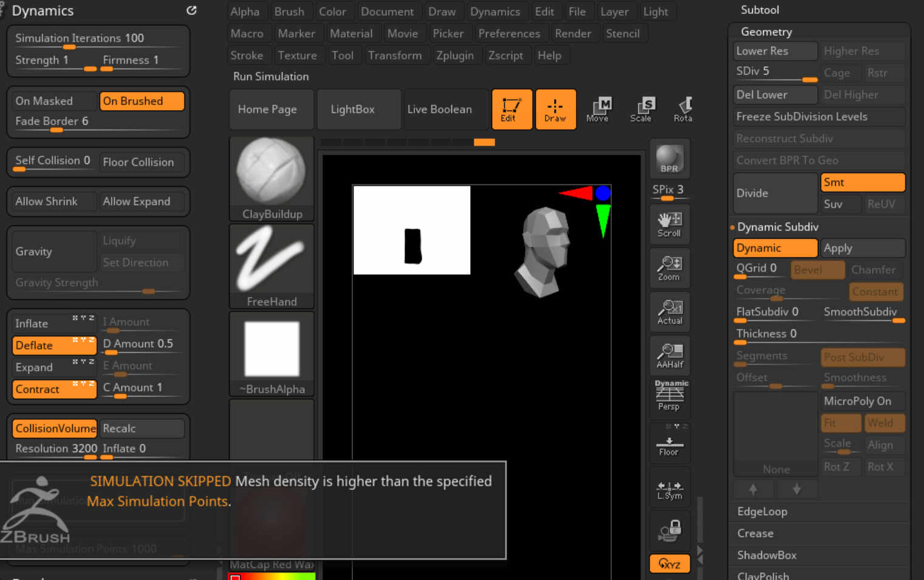Open the Zplugin menu

point(455,55)
